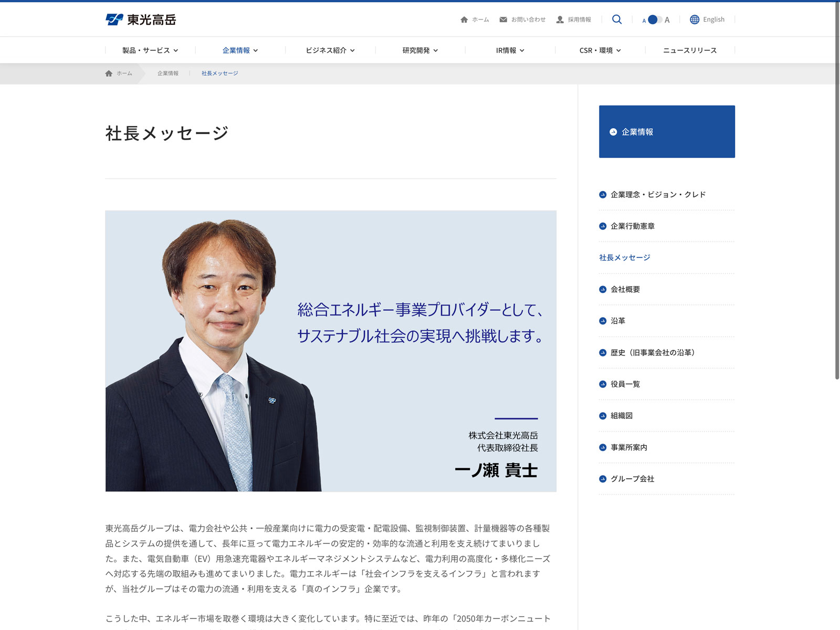This screenshot has width=840, height=630.
Task: Click the 東光高岳 company logo
Action: point(141,19)
